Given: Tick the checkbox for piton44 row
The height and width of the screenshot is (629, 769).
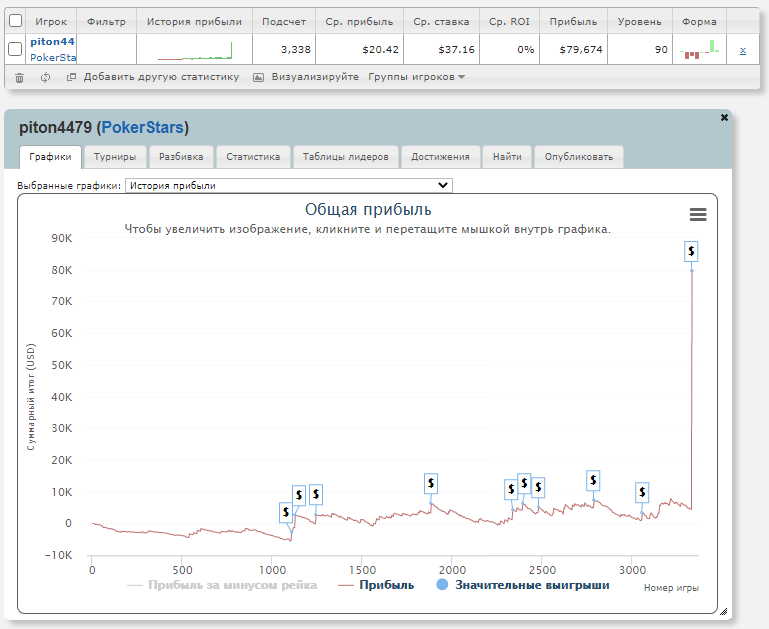Looking at the screenshot, I should coord(15,49).
